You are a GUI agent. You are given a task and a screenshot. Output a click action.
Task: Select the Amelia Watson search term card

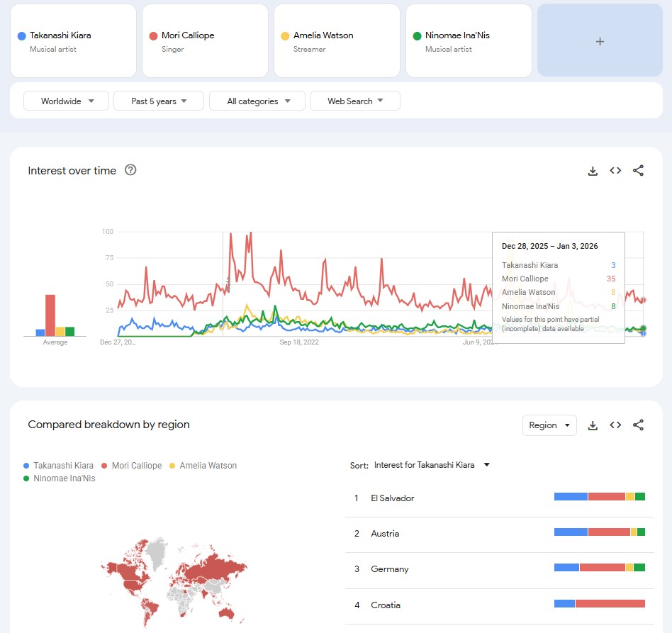(337, 41)
